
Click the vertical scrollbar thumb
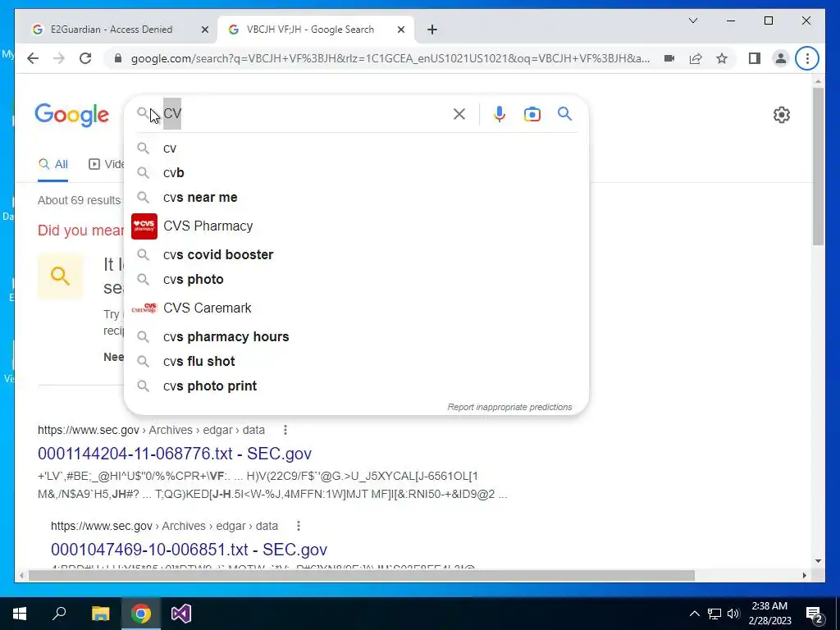818,167
